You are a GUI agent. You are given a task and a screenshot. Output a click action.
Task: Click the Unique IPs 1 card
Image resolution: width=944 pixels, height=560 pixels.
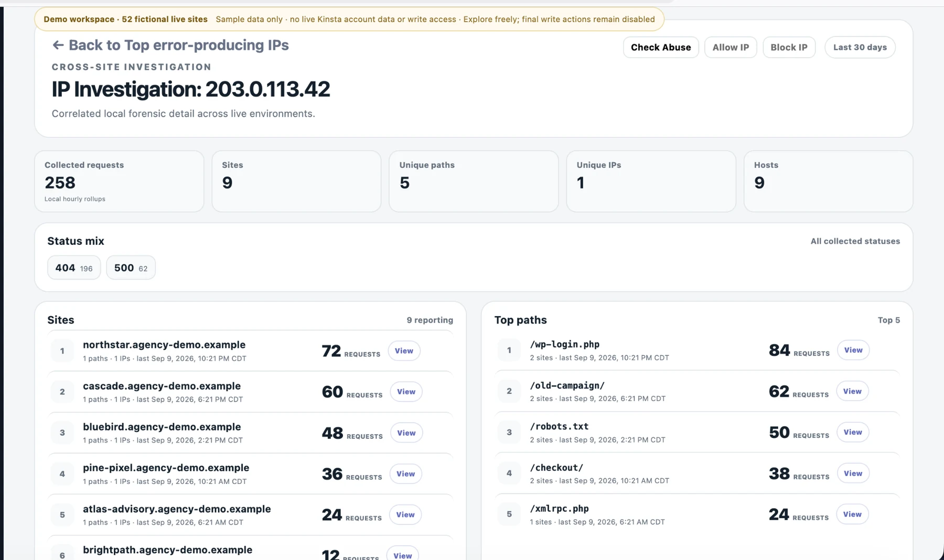click(x=651, y=181)
